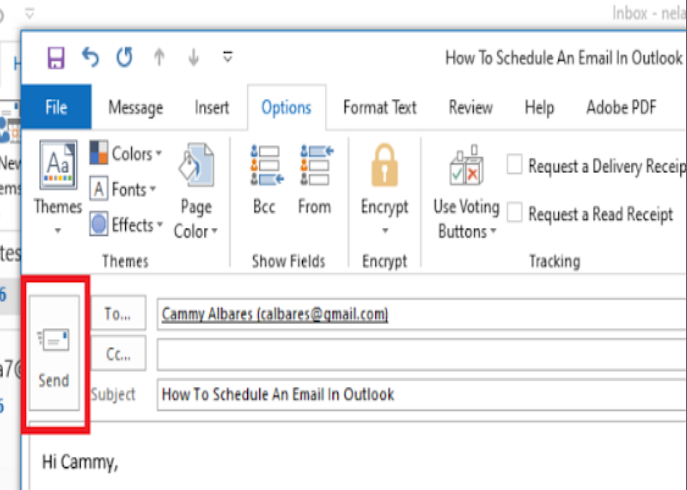Image resolution: width=687 pixels, height=490 pixels.
Task: Select the Options tab
Action: click(287, 107)
